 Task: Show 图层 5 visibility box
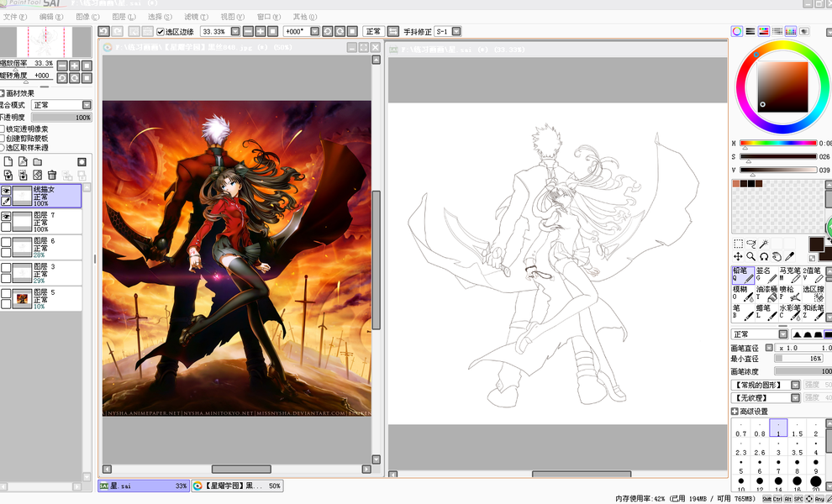click(6, 293)
